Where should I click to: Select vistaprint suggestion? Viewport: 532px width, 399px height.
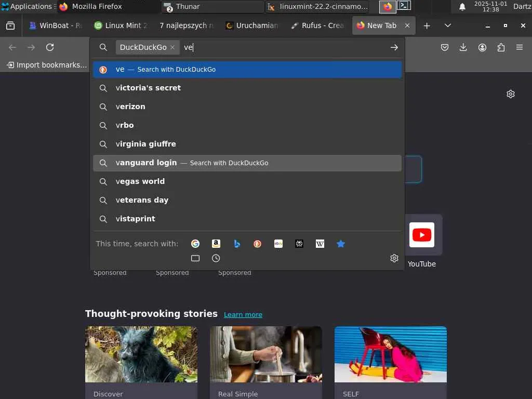pyautogui.click(x=247, y=219)
